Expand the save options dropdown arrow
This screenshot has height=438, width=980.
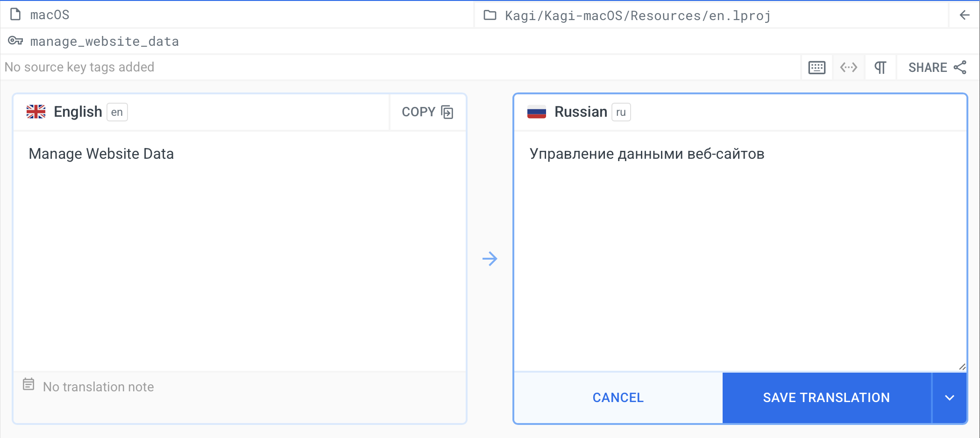coord(949,398)
